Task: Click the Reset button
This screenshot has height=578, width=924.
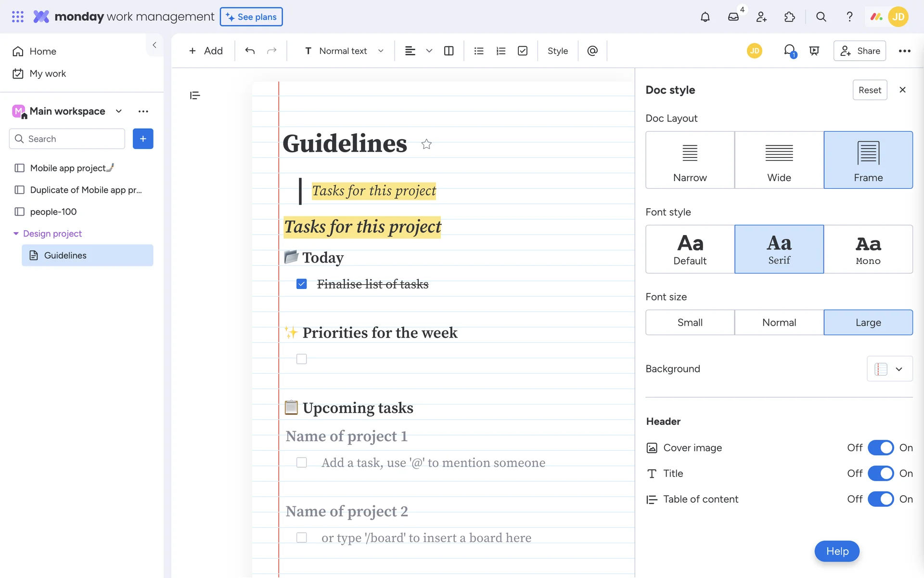Action: 869,90
